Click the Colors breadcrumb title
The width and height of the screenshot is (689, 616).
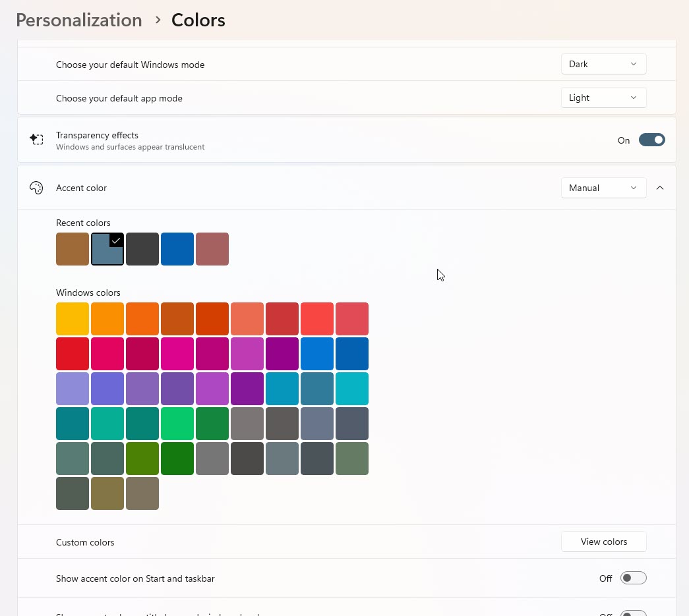pyautogui.click(x=198, y=20)
